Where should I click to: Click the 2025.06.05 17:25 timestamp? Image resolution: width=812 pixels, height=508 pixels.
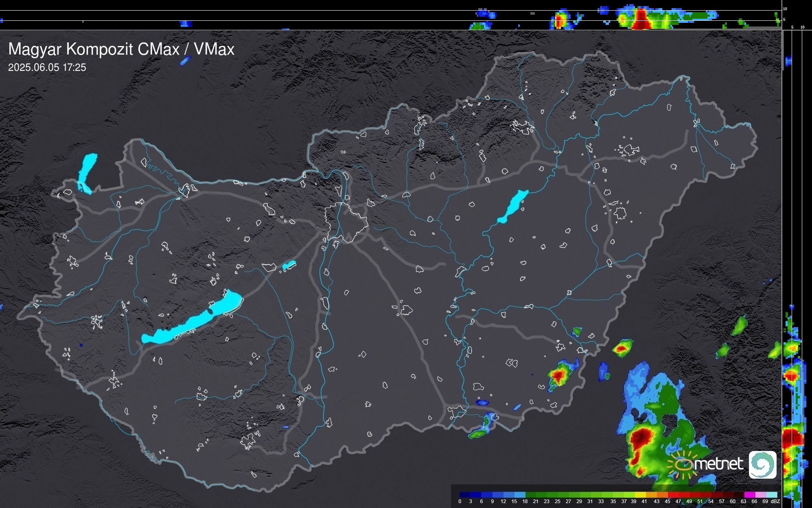[x=47, y=68]
